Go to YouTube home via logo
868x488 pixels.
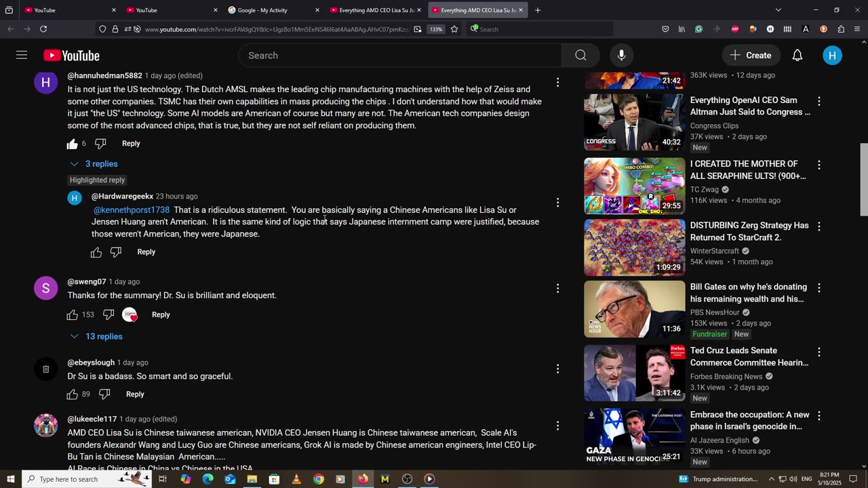click(x=71, y=56)
